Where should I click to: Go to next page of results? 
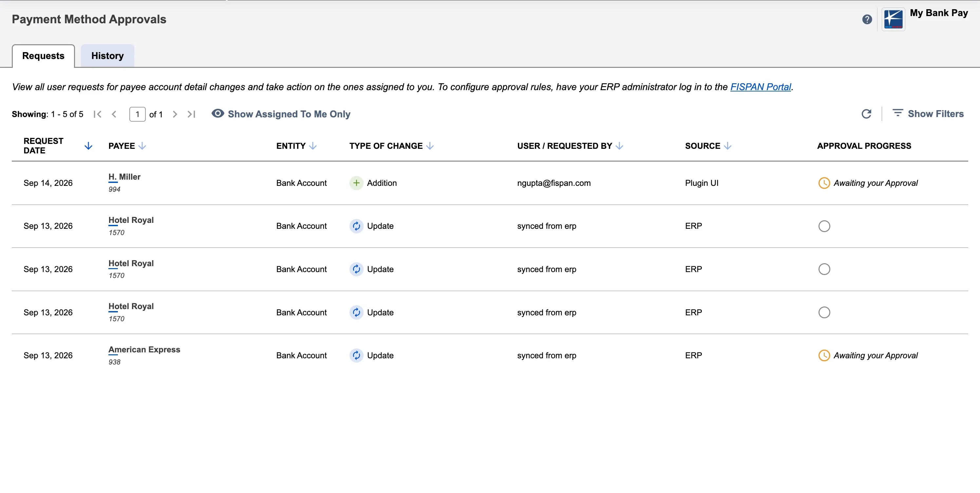tap(175, 114)
